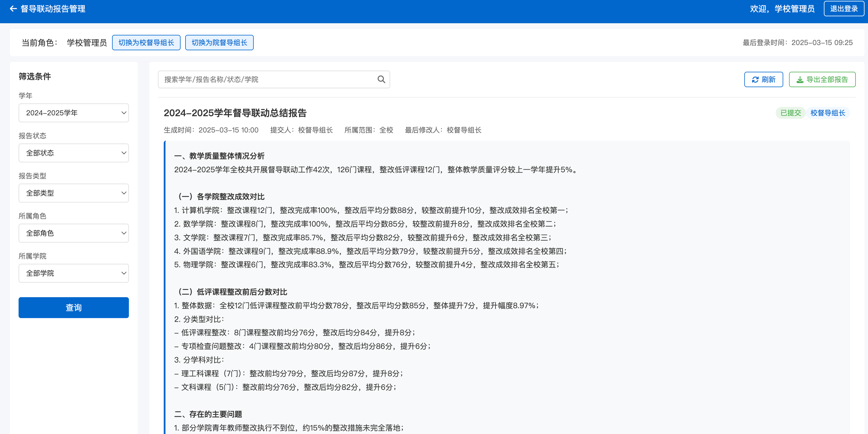Screen dimensions: 868x434
Task: Open the 报告状态 dropdown
Action: (x=73, y=153)
